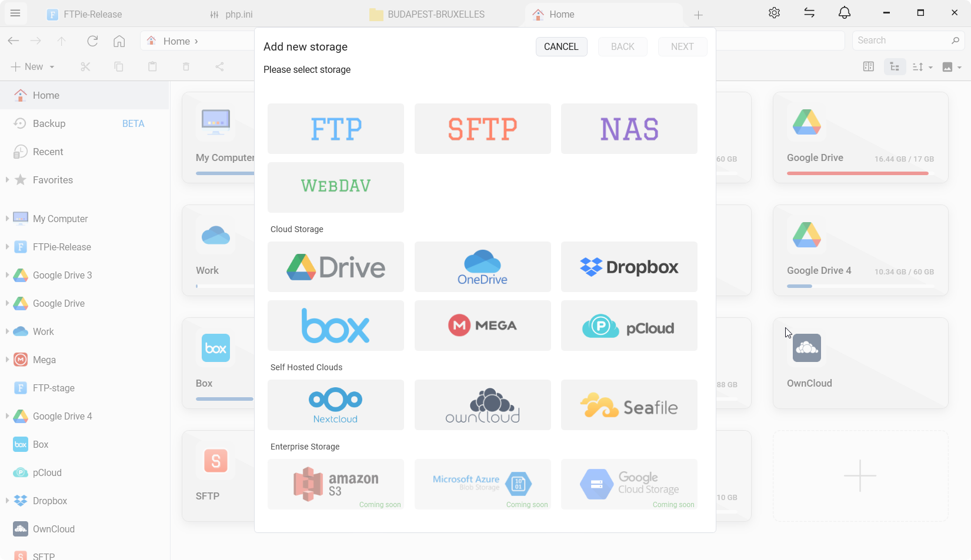This screenshot has height=560, width=971.
Task: Open the Google Drive 4 storage card
Action: tap(860, 250)
